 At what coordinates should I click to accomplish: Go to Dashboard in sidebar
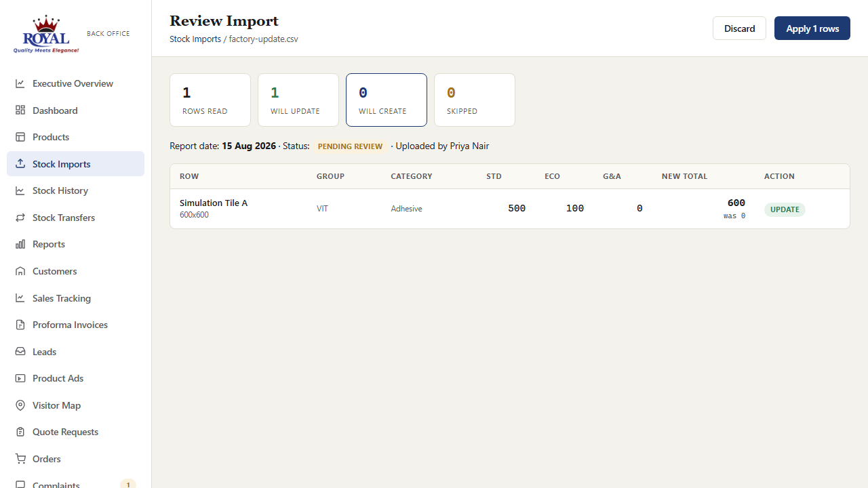75,110
